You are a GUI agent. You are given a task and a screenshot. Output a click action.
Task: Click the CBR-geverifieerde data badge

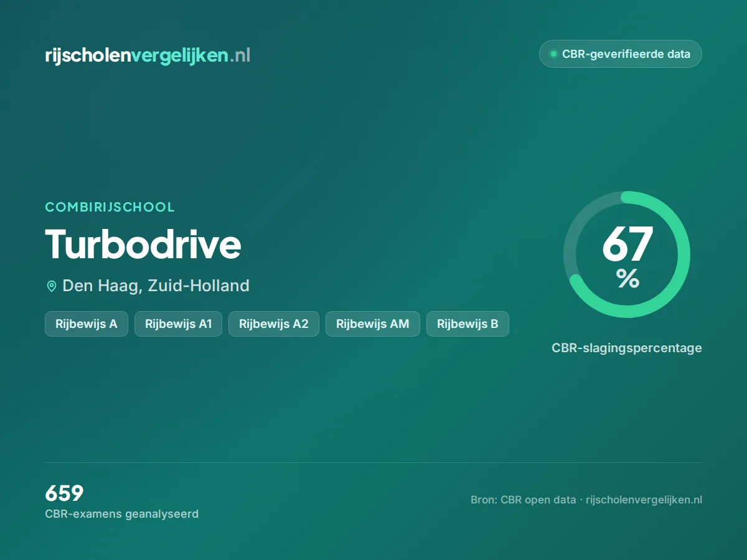coord(620,54)
